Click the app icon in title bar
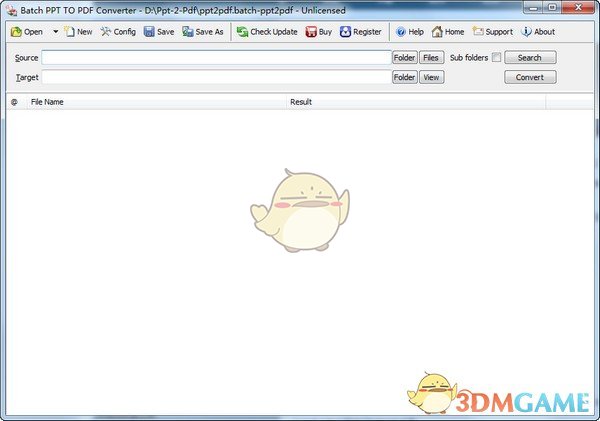This screenshot has width=600, height=421. pos(12,10)
